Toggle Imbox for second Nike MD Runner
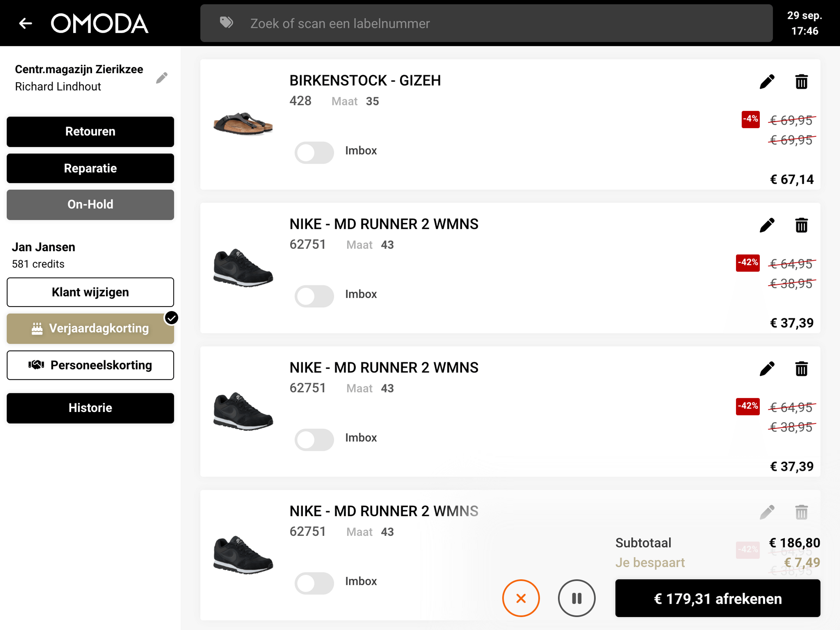 click(x=314, y=439)
